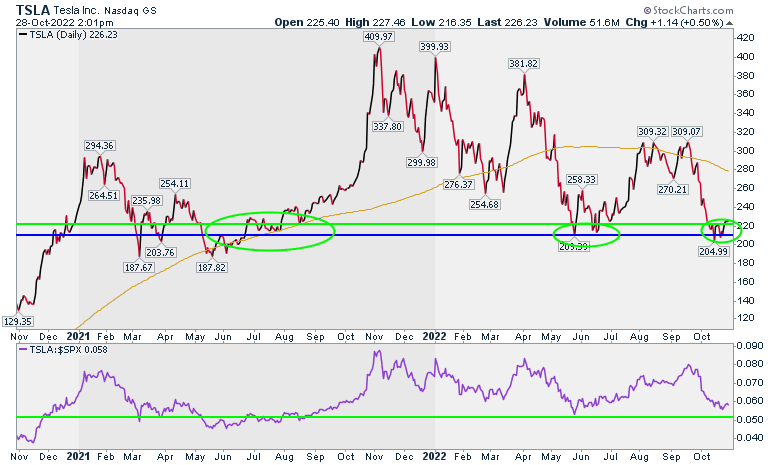Click the TSLA ticker symbol in the title
Image resolution: width=780 pixels, height=465 pixels.
point(33,10)
